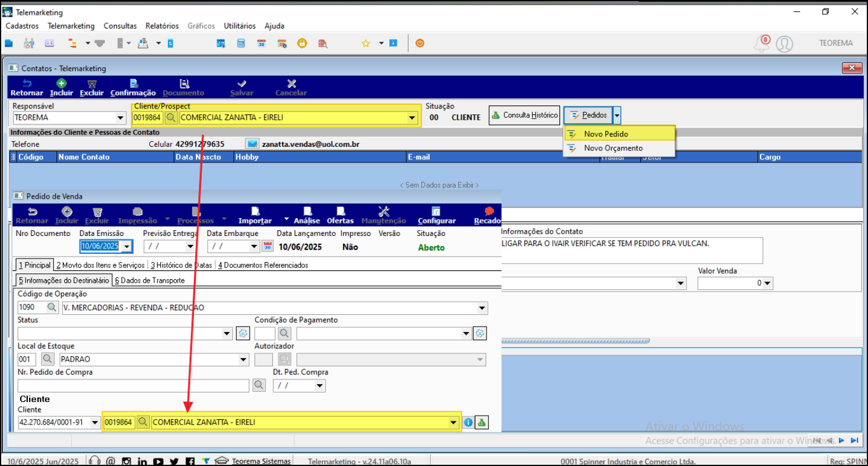Click the calculator icon in main toolbar
The width and height of the screenshot is (868, 466).
[x=241, y=43]
